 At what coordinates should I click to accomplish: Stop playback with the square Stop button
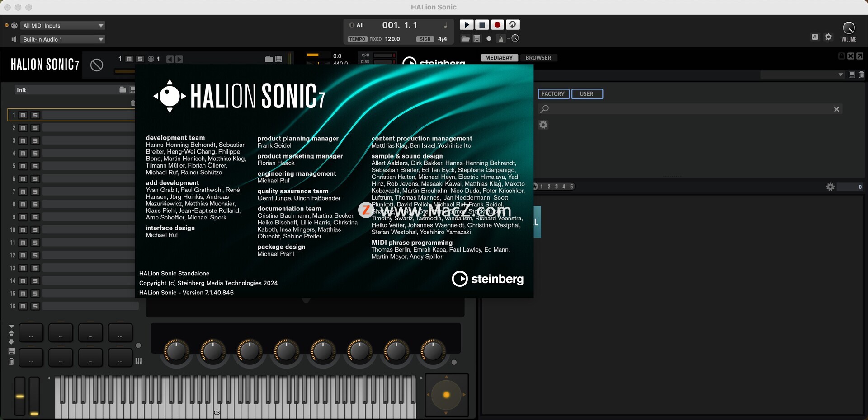coord(482,25)
